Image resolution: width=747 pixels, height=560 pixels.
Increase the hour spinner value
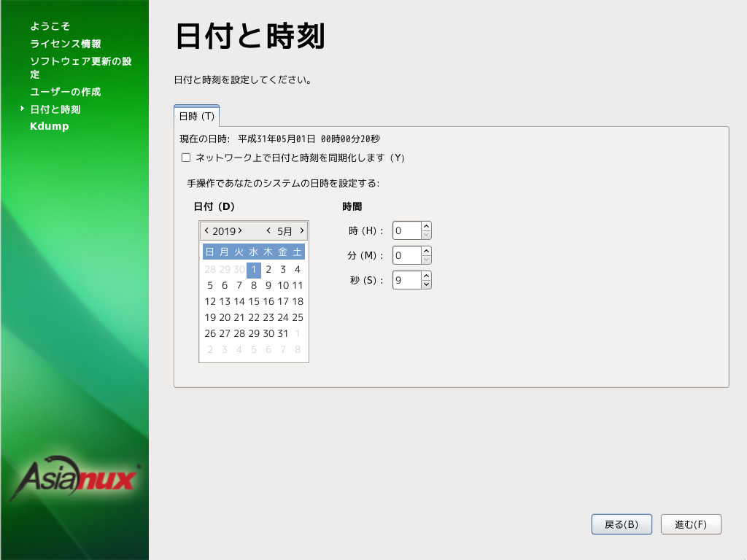(427, 226)
